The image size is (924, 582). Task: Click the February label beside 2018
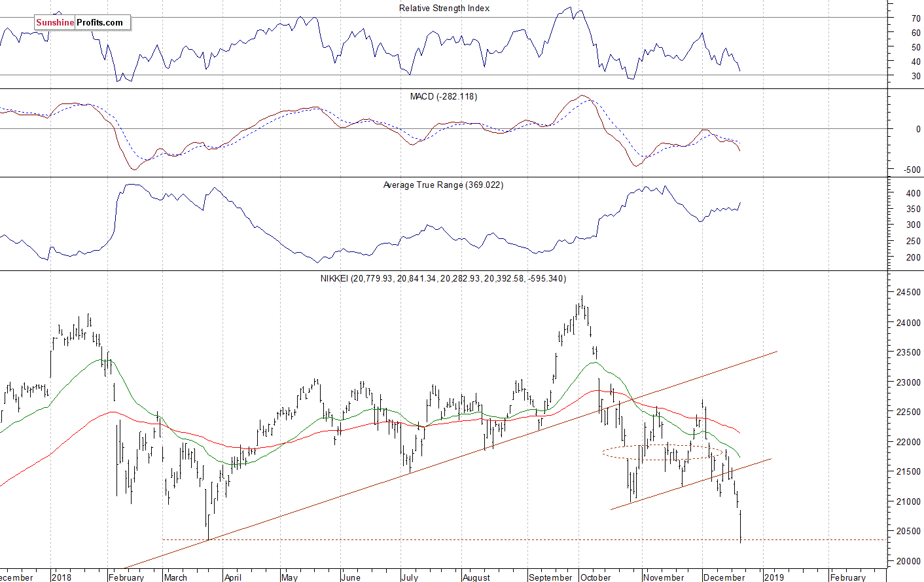click(x=126, y=577)
